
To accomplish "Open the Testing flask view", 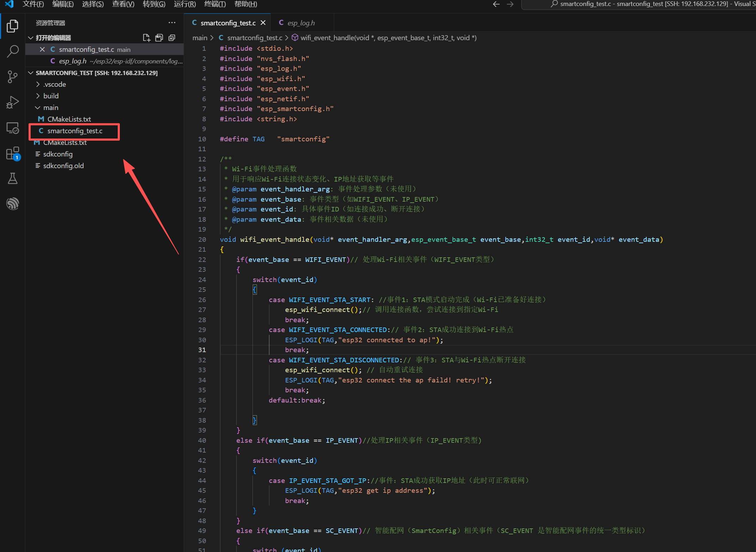I will click(x=13, y=178).
